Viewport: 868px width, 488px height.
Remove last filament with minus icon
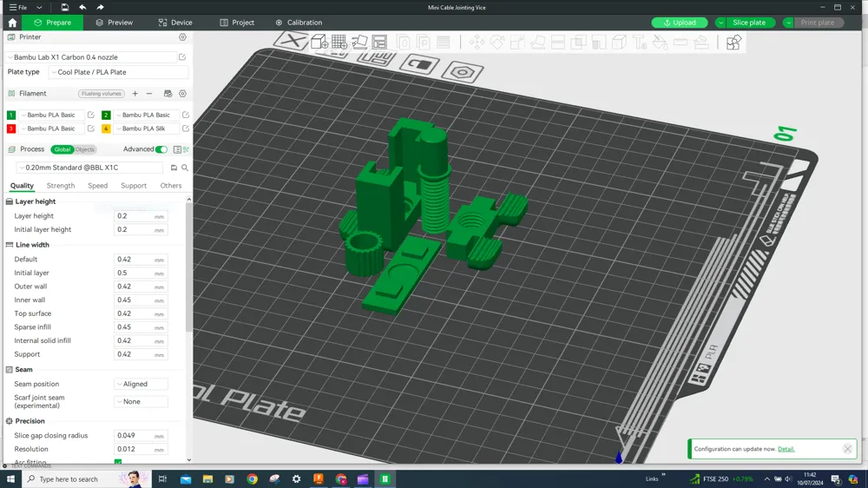point(149,94)
